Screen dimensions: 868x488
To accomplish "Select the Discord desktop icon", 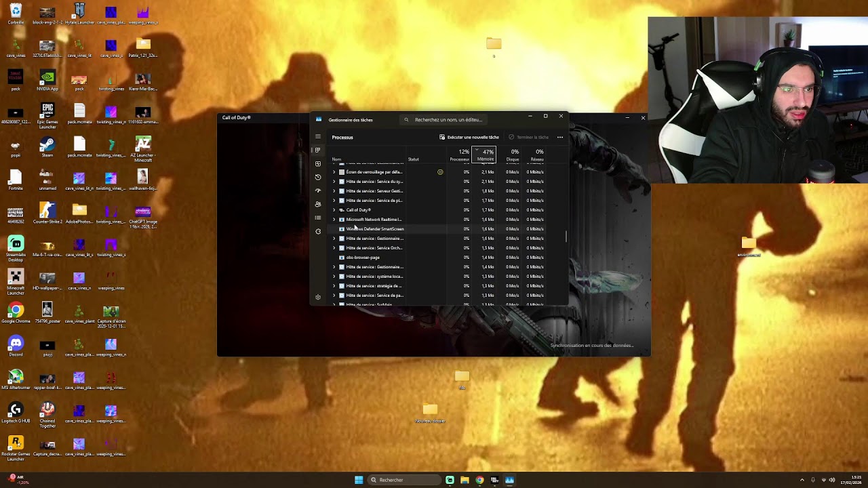I will 16,346.
